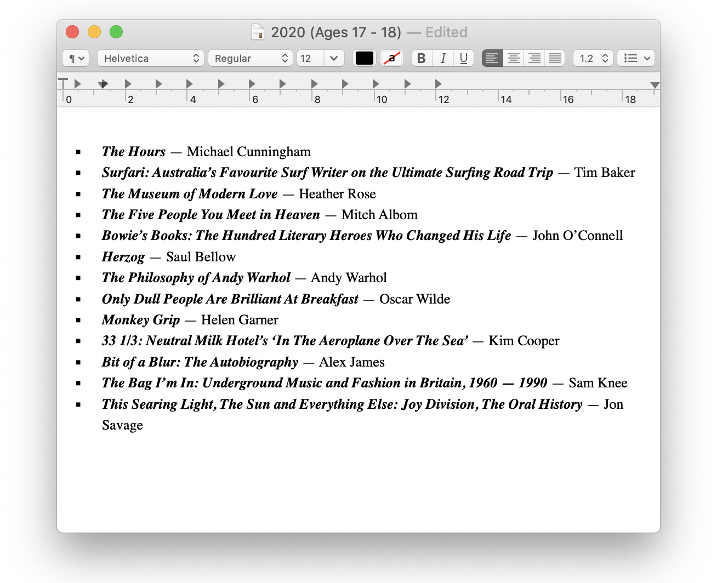This screenshot has height=583, width=728.
Task: Click the name Tim Baker
Action: [605, 173]
